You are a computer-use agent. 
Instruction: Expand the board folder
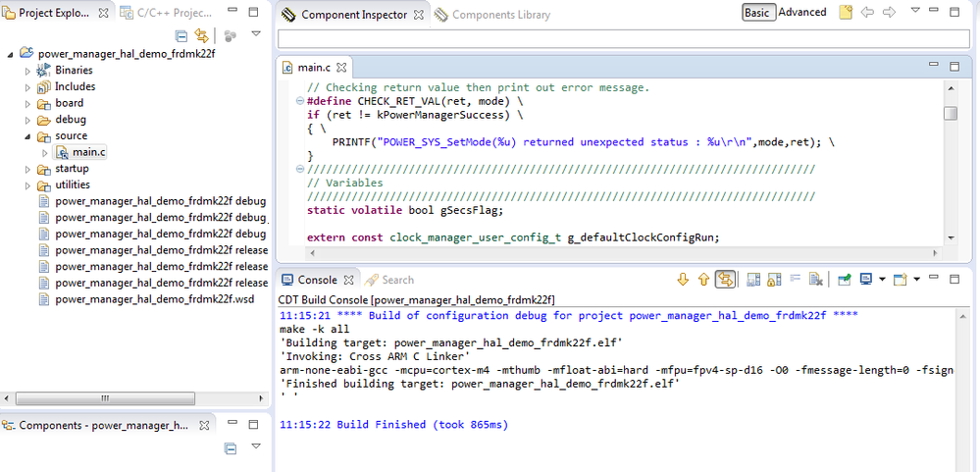pos(27,103)
